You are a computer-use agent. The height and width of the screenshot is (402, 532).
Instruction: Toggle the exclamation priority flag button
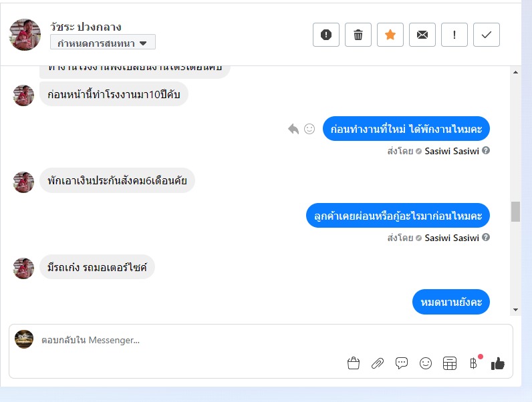454,35
